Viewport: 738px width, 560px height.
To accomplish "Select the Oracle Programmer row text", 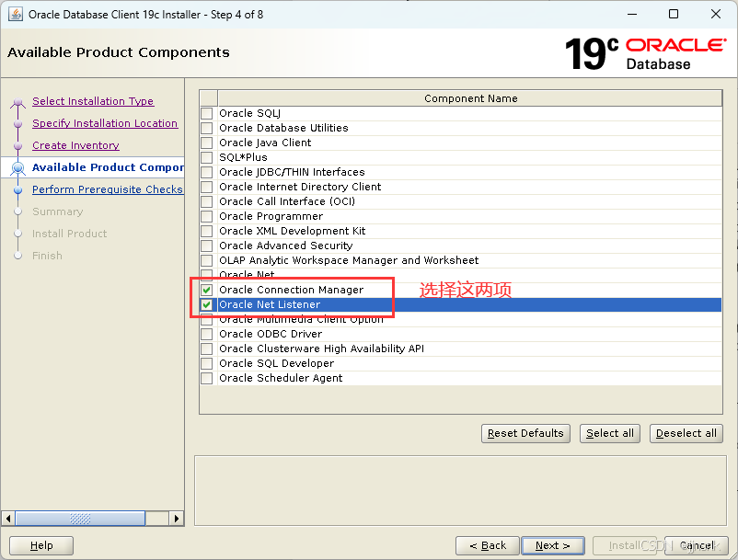I will tap(271, 216).
